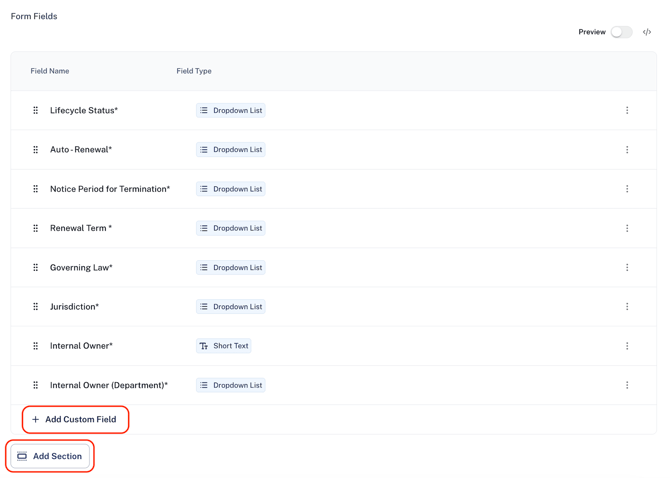Click the Add Section button
The width and height of the screenshot is (670, 478).
(x=50, y=456)
